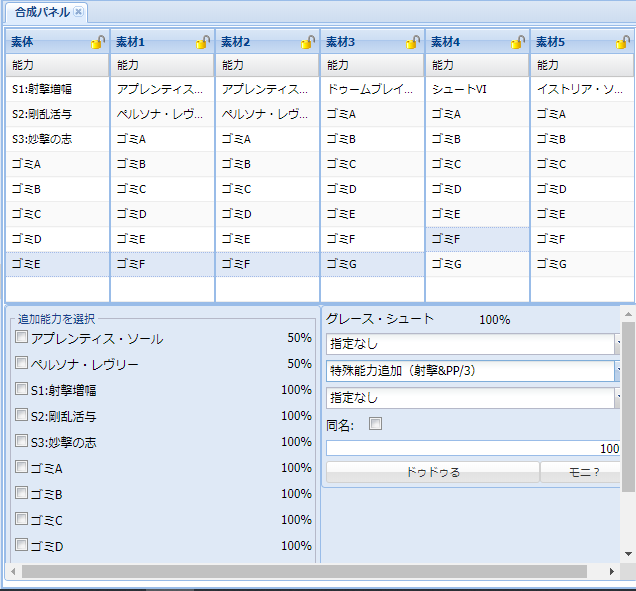
Task: Select S1:射撃増幅 in 素体 column
Action: point(57,89)
